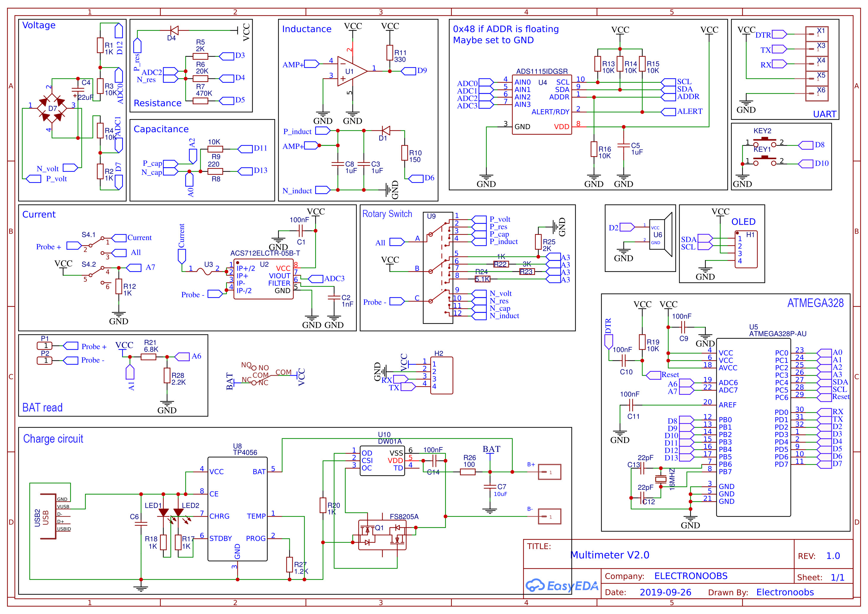
Task: Click the DW01A protection IC
Action: click(382, 460)
